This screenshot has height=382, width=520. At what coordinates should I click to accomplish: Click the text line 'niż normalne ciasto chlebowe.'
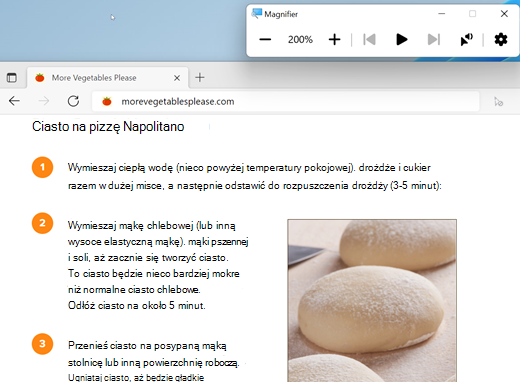[134, 290]
